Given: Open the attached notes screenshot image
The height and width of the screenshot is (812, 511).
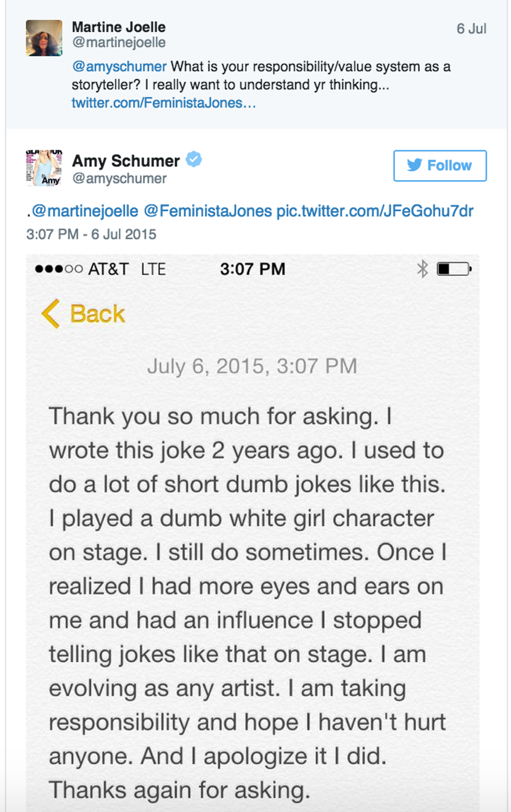Looking at the screenshot, I should tap(253, 532).
